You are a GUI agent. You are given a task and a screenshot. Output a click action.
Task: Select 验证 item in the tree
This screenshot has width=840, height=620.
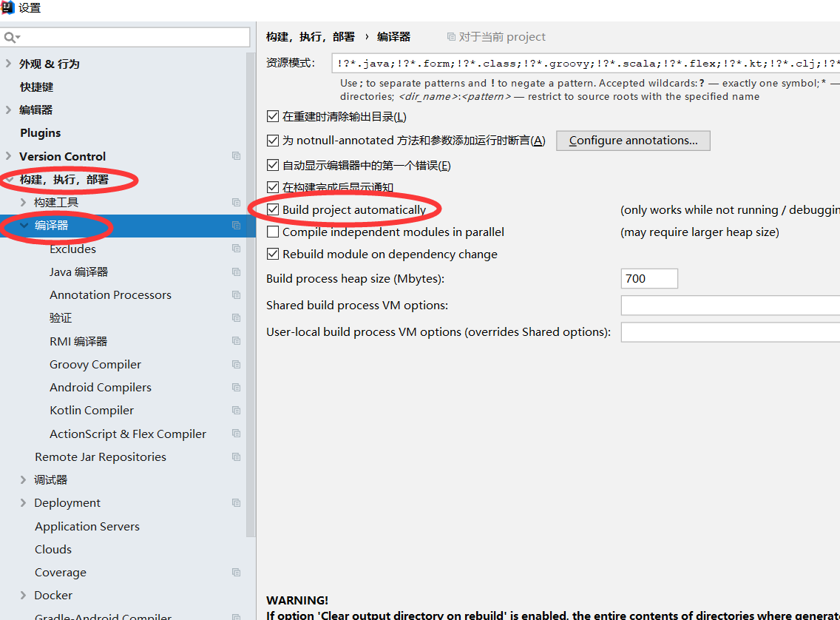click(61, 318)
